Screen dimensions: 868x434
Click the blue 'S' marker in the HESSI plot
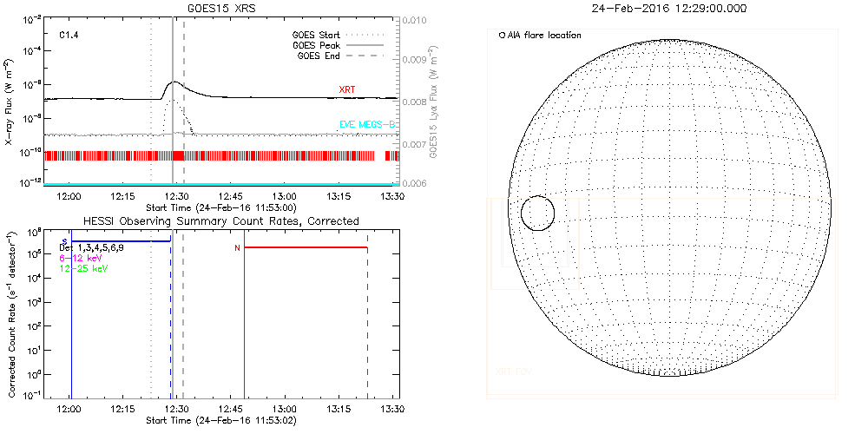coord(64,241)
